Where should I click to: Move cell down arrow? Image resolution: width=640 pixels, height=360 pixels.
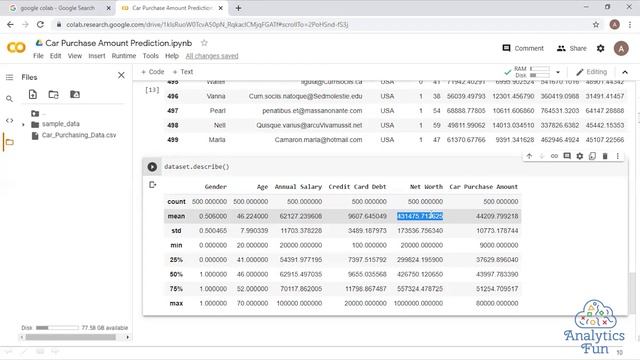tap(542, 156)
